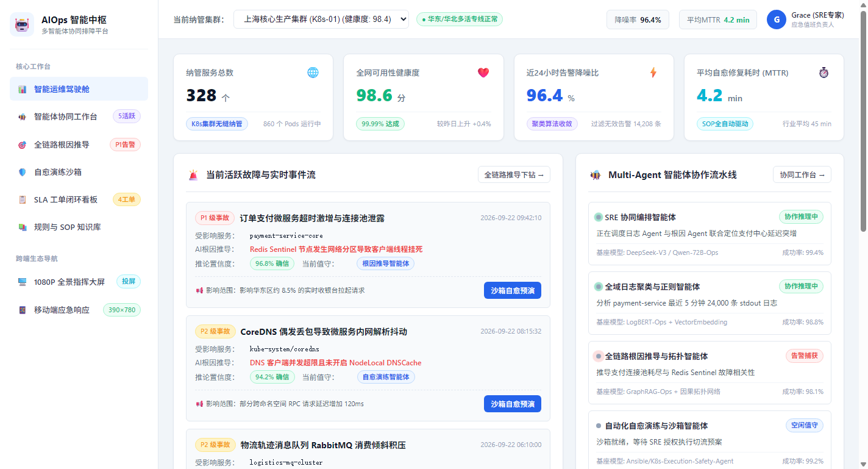Click the P1告警 badge in sidebar
The width and height of the screenshot is (868, 469).
[125, 145]
